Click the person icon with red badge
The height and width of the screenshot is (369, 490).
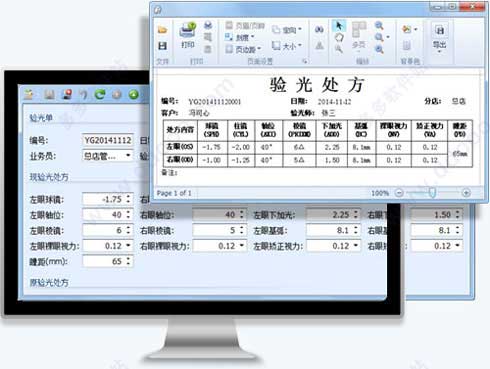[67, 95]
